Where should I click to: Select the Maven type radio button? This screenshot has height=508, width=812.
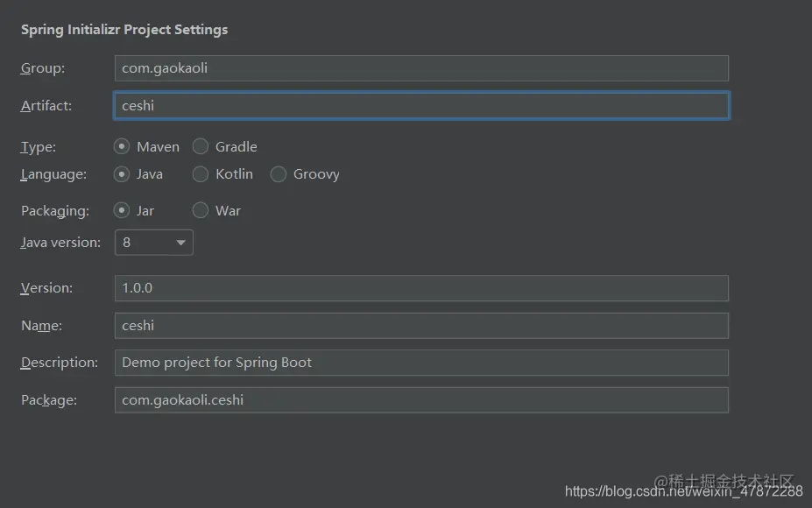click(x=121, y=146)
